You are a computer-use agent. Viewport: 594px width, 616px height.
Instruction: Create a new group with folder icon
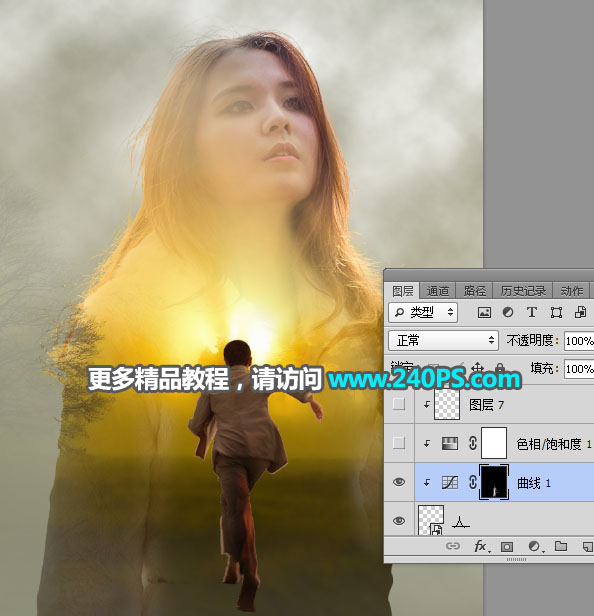[x=561, y=546]
